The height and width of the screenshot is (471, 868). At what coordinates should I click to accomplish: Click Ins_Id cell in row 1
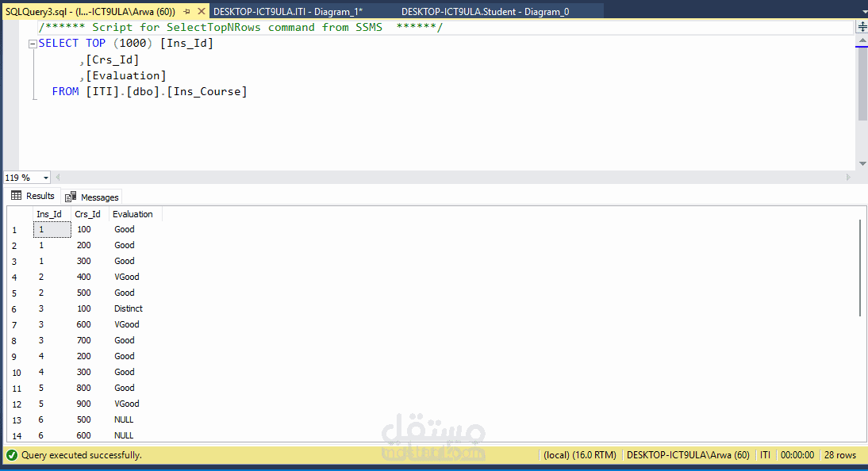click(x=52, y=229)
